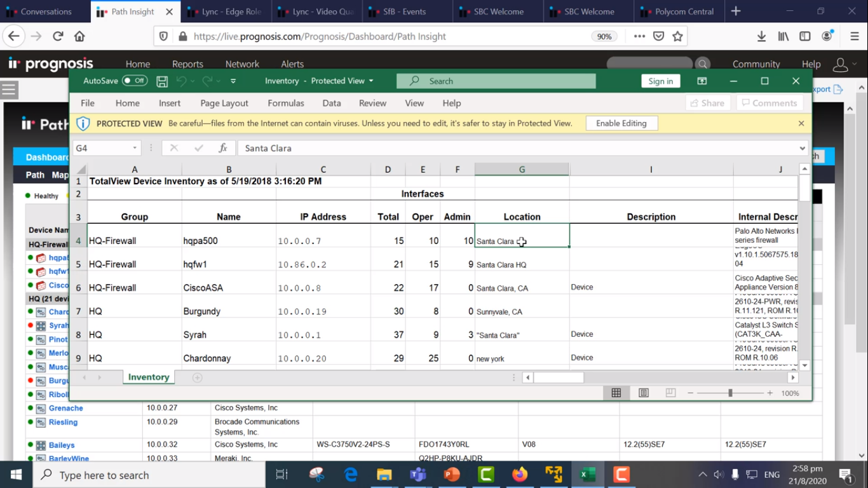Viewport: 868px width, 488px height.
Task: Open the File menu in Excel
Action: pyautogui.click(x=88, y=103)
